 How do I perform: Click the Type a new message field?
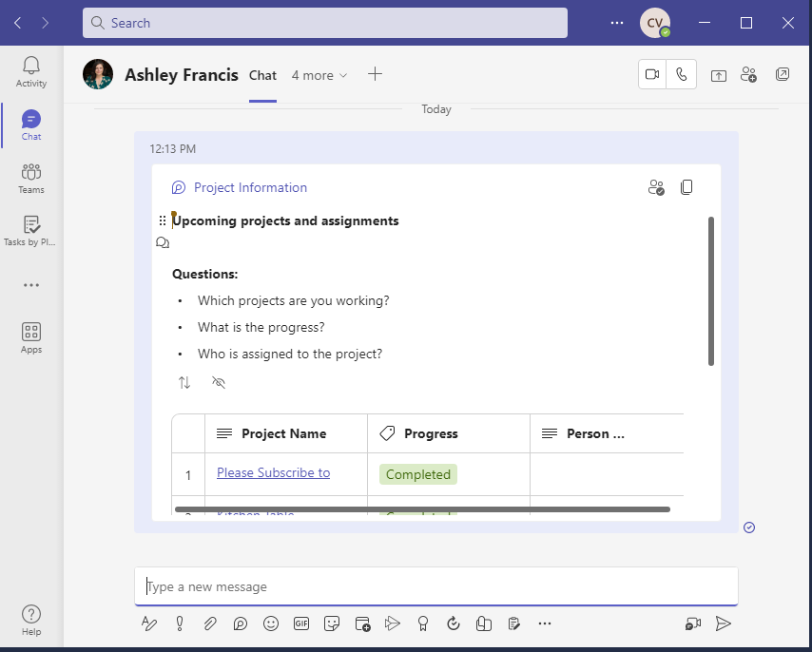[435, 586]
